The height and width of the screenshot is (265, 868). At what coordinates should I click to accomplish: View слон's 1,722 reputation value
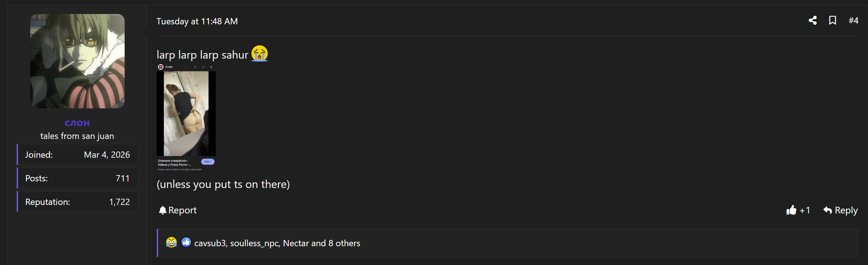pyautogui.click(x=119, y=202)
